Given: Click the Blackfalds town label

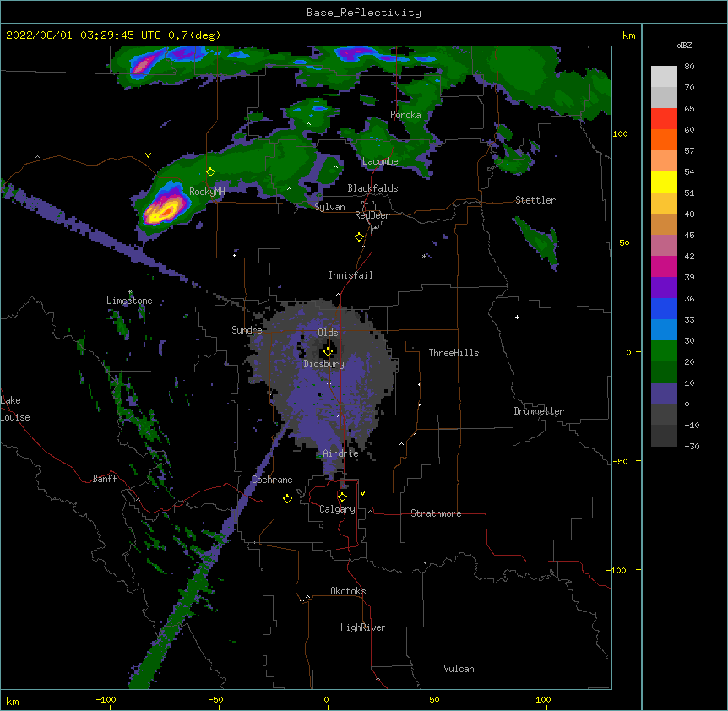Looking at the screenshot, I should pyautogui.click(x=372, y=188).
